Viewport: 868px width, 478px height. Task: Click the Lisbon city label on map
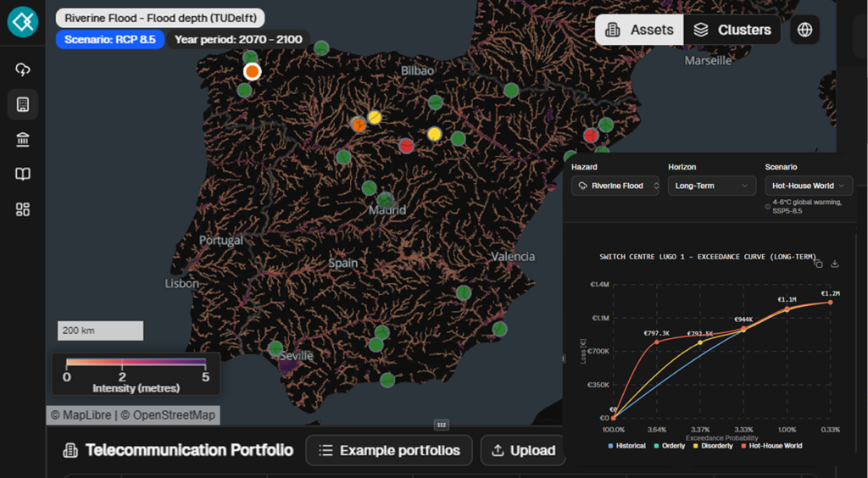(181, 284)
